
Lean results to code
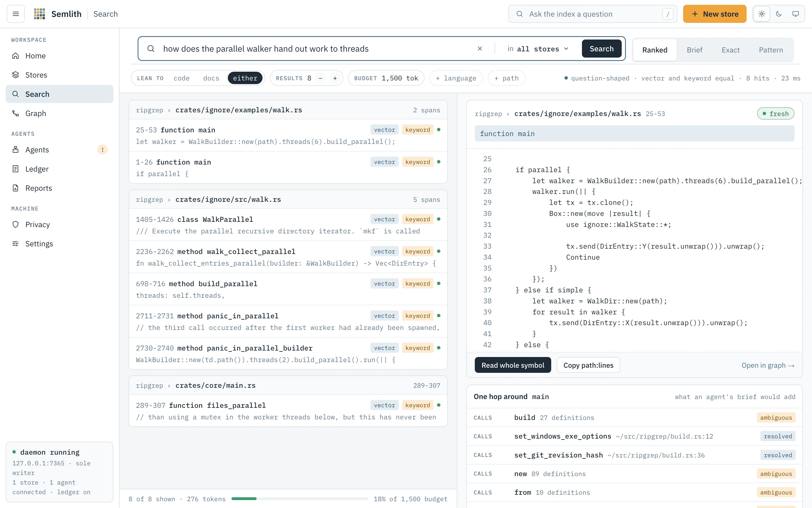[182, 78]
